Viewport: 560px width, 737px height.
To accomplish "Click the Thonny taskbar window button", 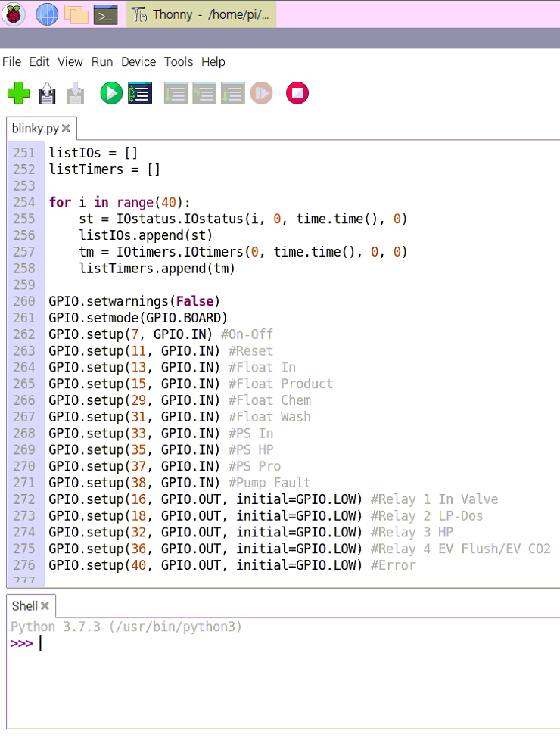I will (x=201, y=14).
